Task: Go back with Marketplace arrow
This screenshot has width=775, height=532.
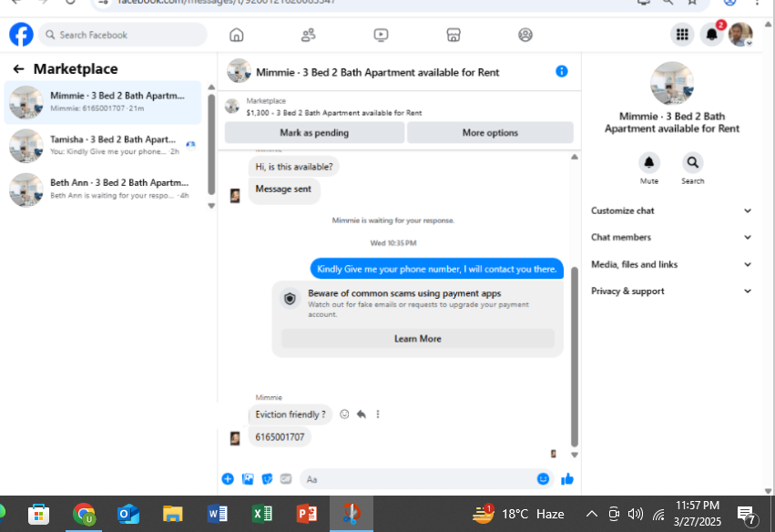Action: [x=19, y=68]
